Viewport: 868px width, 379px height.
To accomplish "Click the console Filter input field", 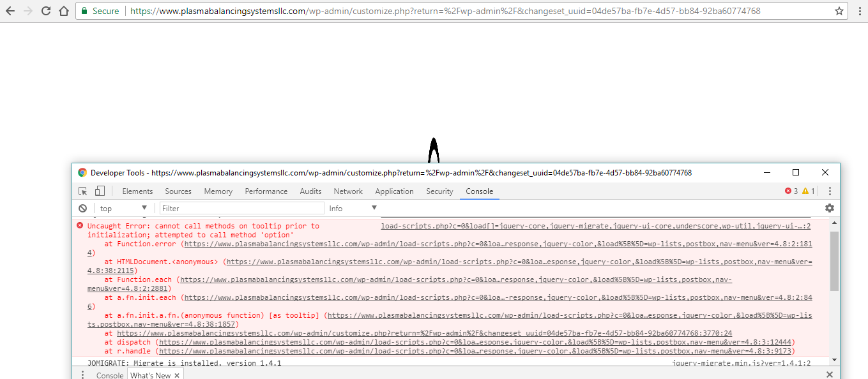I will 241,209.
